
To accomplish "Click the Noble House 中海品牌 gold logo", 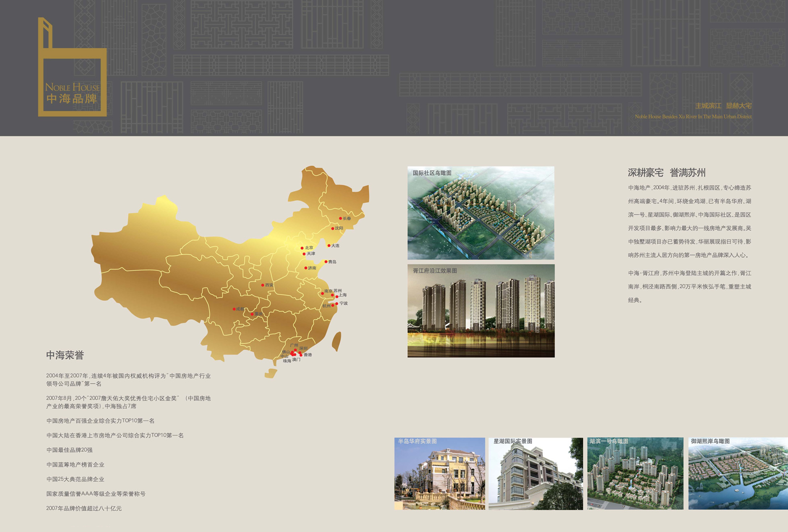I will 72,67.
